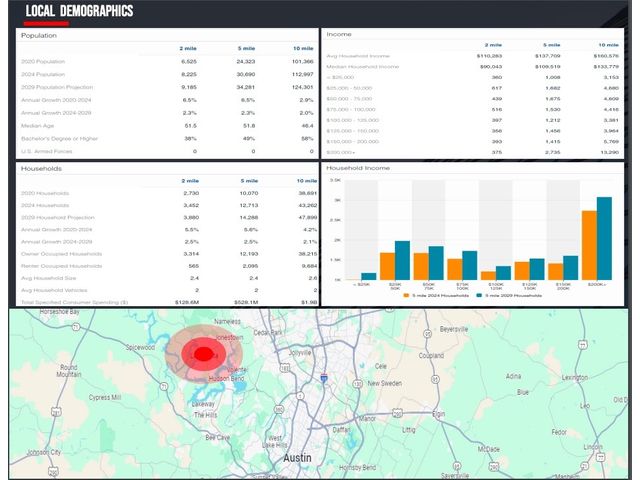Click the 5 mile header in Income panel
640x480 pixels.
pos(551,45)
